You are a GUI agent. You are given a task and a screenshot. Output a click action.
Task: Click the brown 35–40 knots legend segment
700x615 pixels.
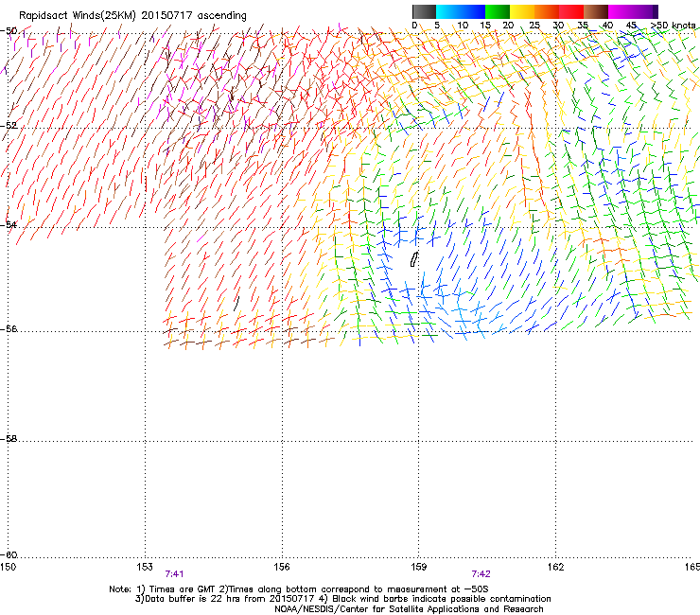click(x=596, y=11)
